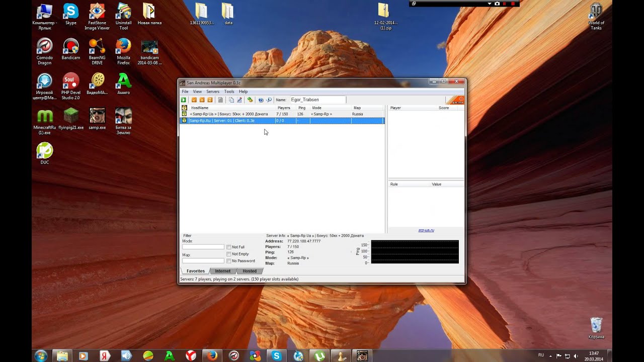Click the Server Properties pencil icon
644x362 pixels.
point(239,100)
